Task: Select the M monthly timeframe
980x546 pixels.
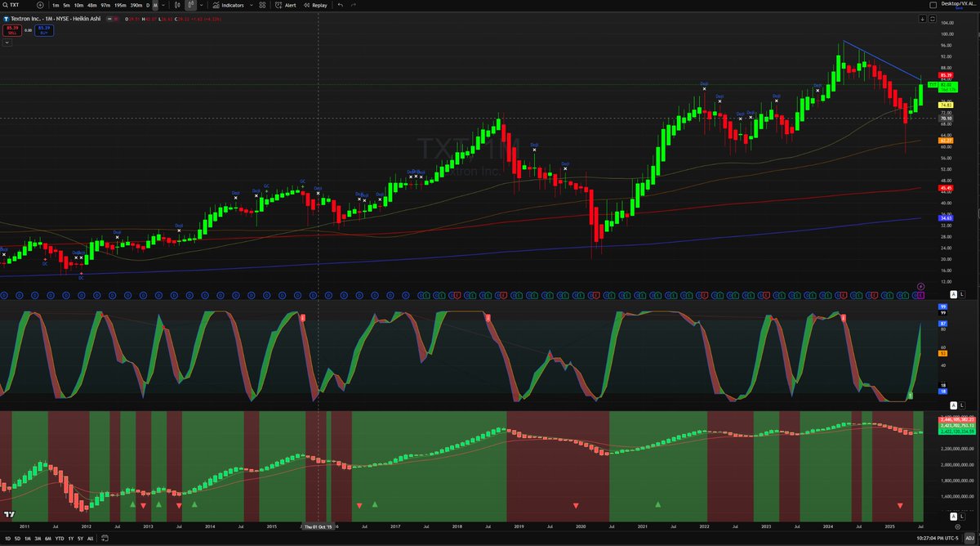Action: click(155, 5)
